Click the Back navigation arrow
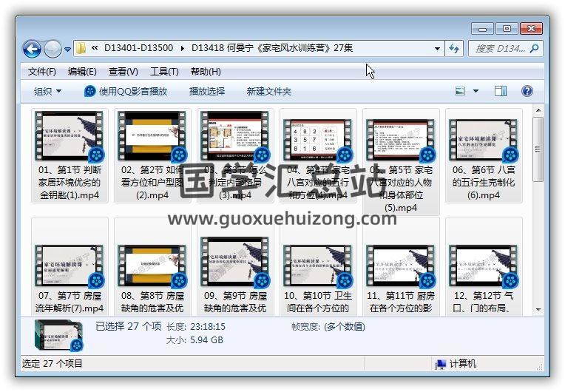Screen dimensions: 565x392 [x=32, y=49]
